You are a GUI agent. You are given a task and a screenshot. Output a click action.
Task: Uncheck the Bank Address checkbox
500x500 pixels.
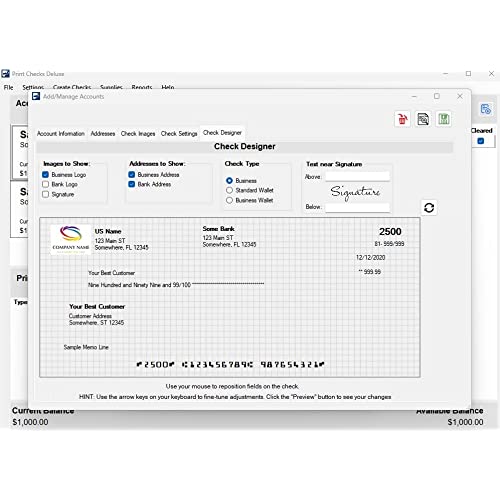132,184
